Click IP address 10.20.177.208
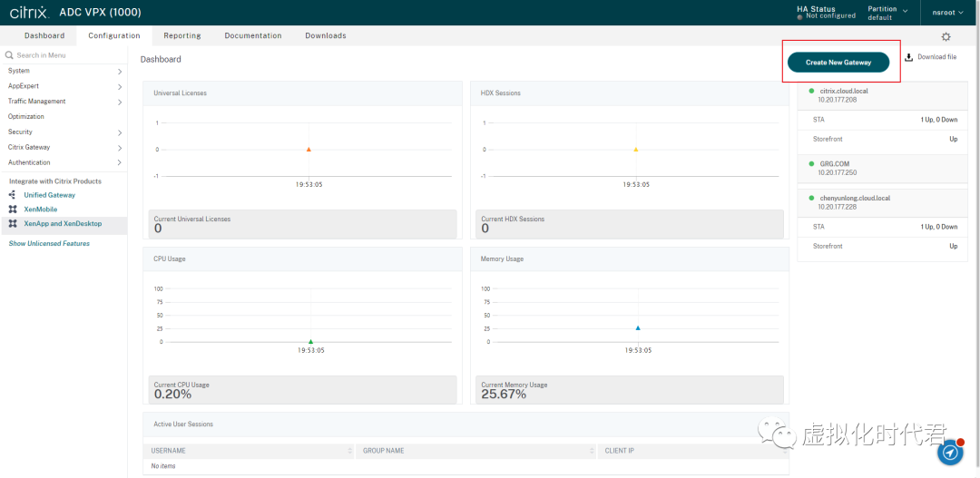 click(837, 100)
